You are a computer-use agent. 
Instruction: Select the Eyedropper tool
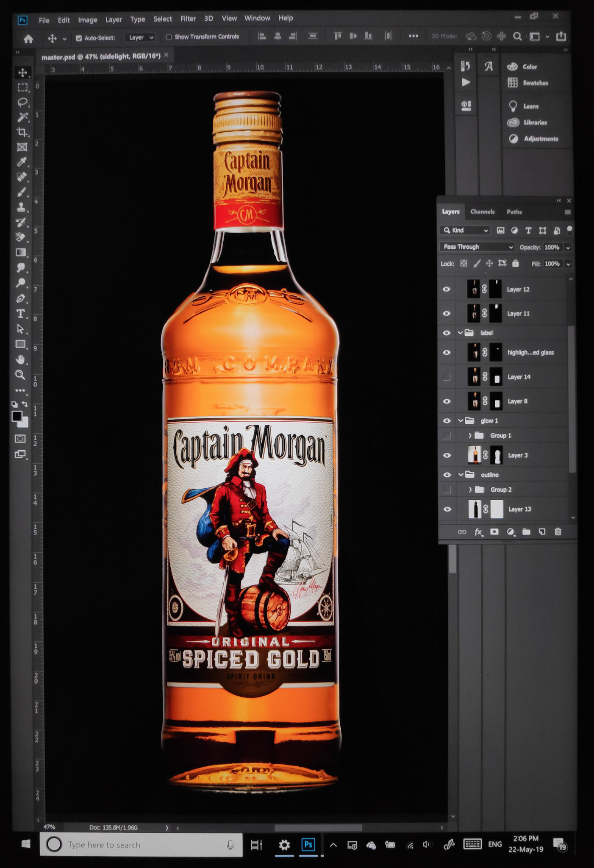22,162
